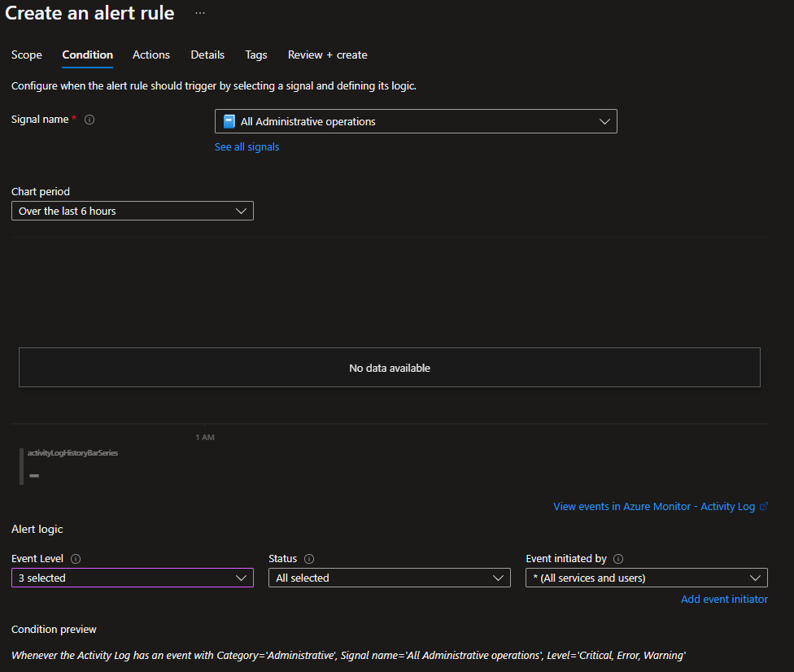Viewport: 794px width, 672px height.
Task: Open the Chart period dropdown
Action: tap(132, 211)
